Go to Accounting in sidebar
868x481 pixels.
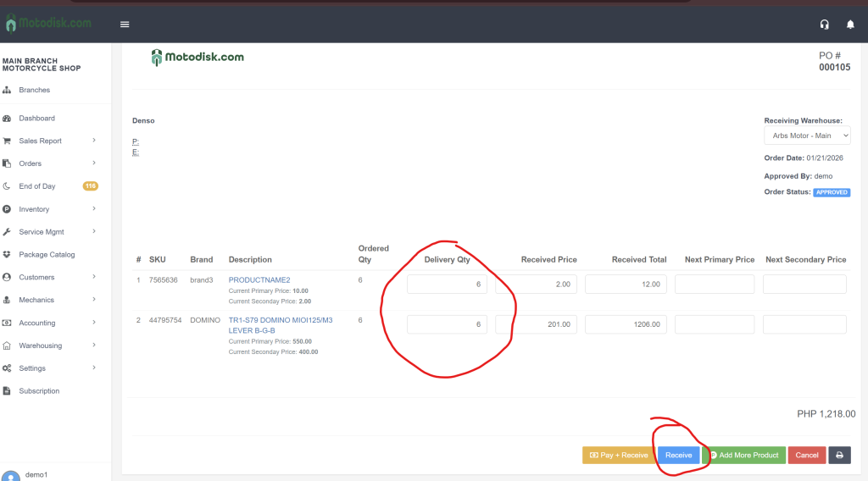(x=37, y=323)
